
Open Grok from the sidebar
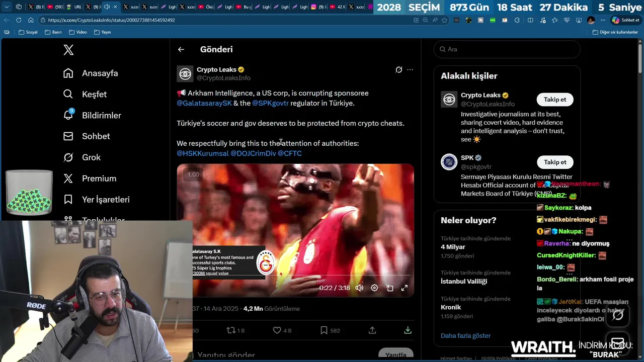[x=82, y=157]
